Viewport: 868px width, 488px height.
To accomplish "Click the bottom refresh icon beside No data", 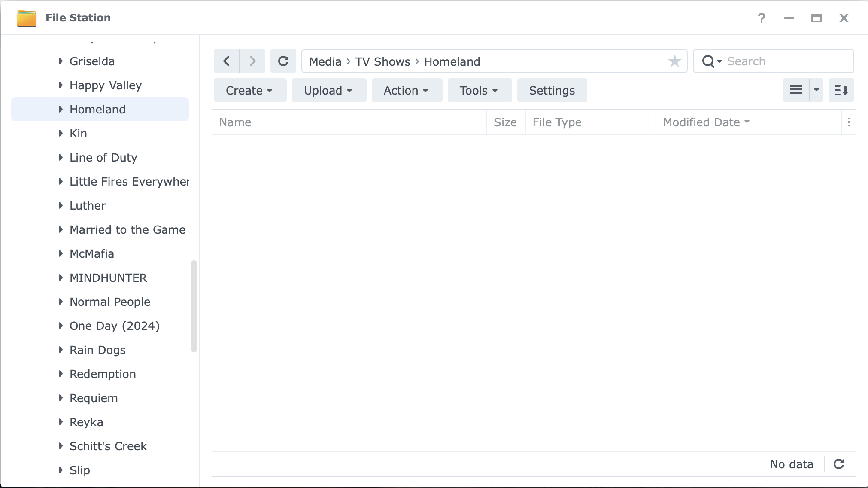I will (x=839, y=464).
